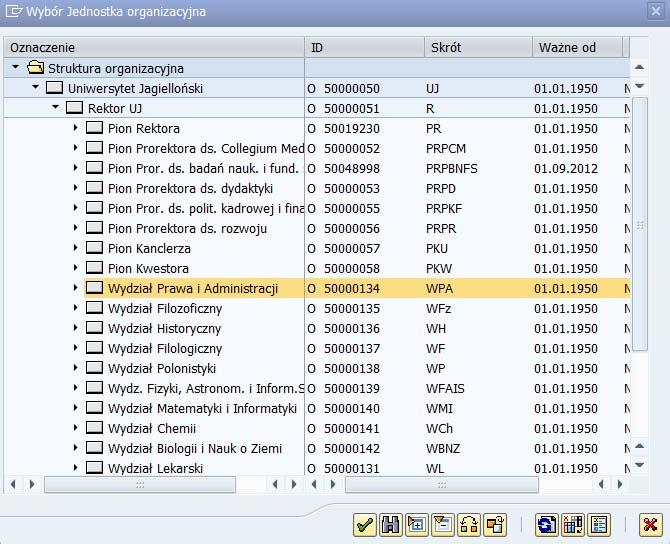Click the org unit icon beside Wydział Chemii
This screenshot has width=670, height=544.
coord(94,428)
